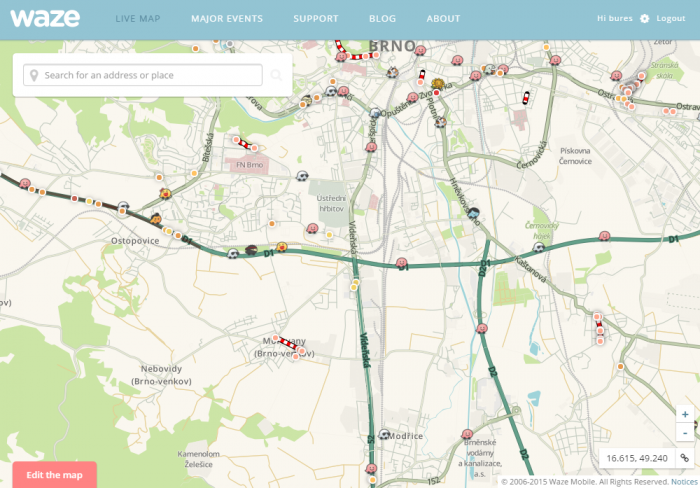Click the permalink chain icon

[x=684, y=458]
